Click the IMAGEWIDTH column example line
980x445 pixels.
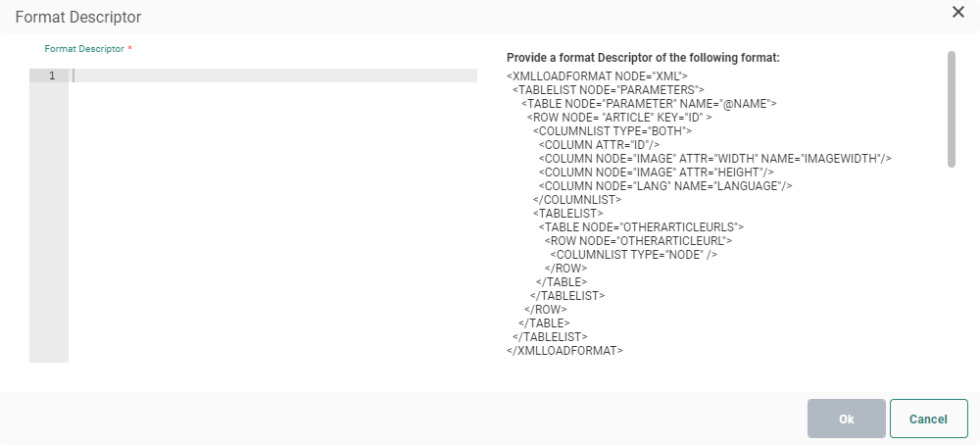click(x=714, y=158)
